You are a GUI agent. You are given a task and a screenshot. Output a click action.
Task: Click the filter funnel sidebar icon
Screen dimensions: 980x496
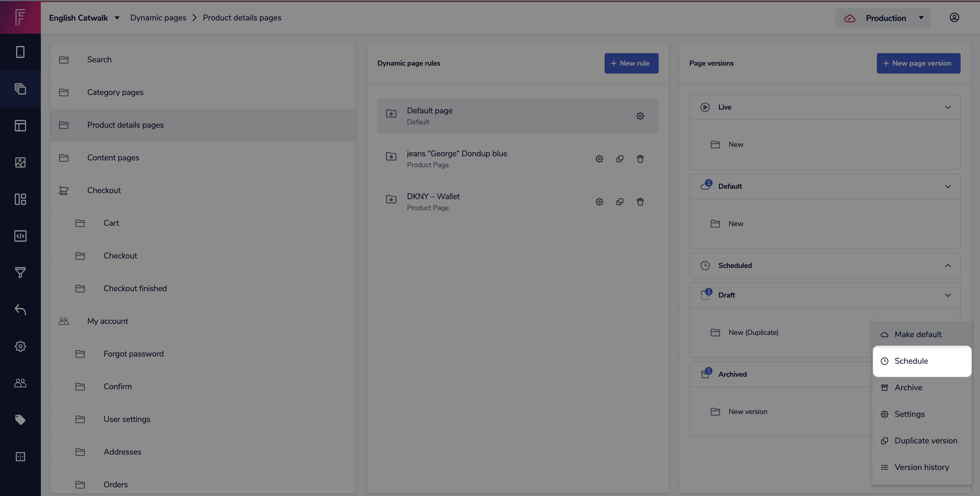pos(20,273)
